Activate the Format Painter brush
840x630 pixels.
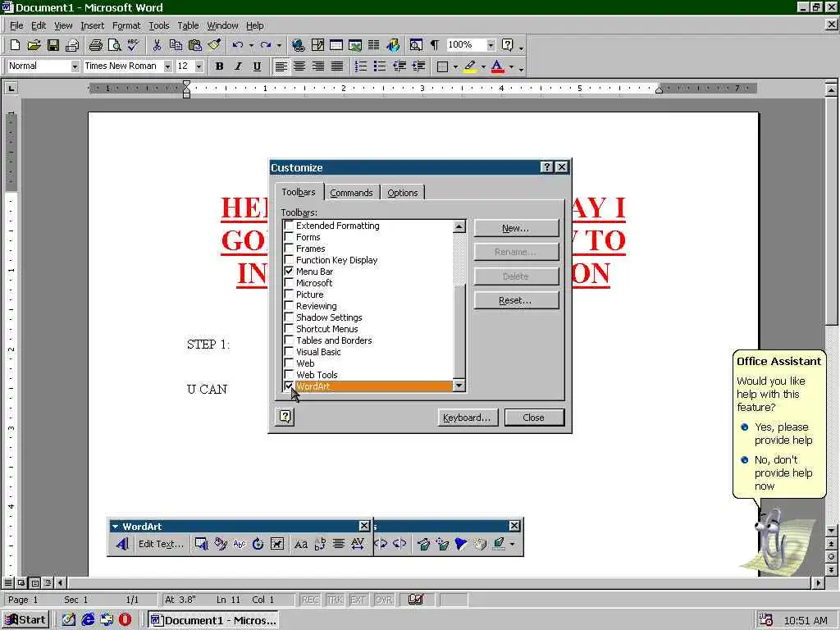[214, 45]
